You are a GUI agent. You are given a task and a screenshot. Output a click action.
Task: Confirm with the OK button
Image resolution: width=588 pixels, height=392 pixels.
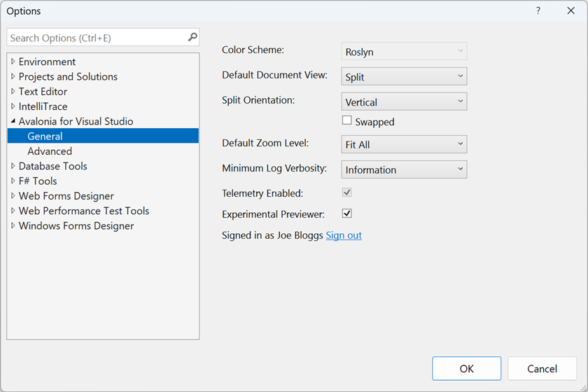pos(466,368)
